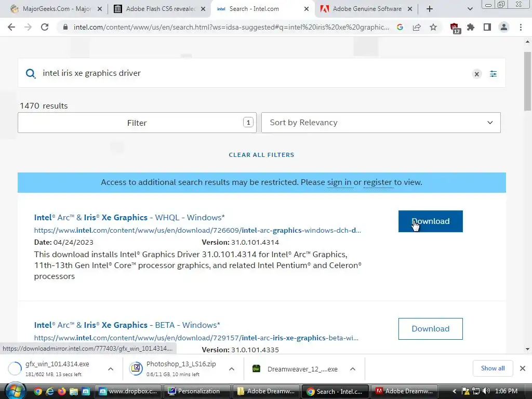Open the Chrome profile avatar
This screenshot has width=532, height=399.
pos(504,27)
